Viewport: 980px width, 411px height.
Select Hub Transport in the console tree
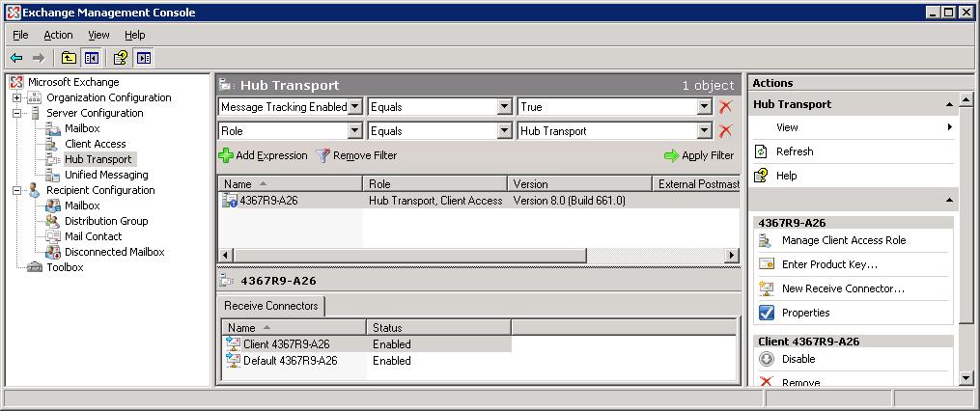click(98, 159)
